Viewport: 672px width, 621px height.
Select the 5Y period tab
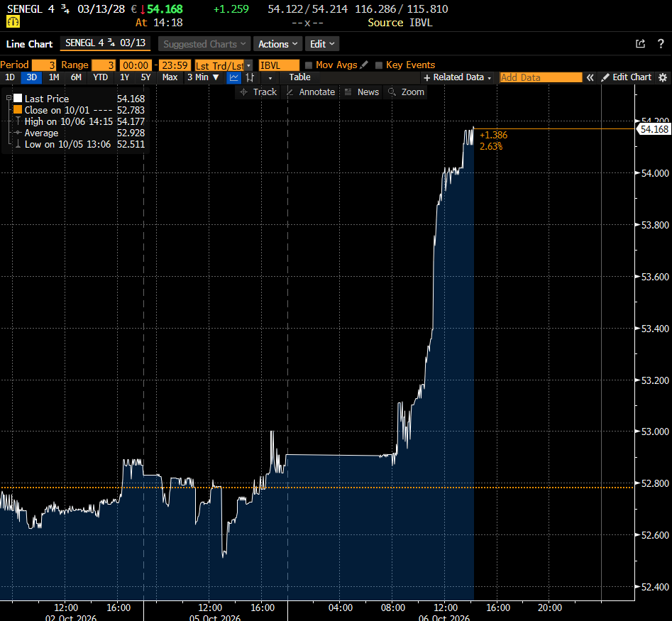coord(145,77)
